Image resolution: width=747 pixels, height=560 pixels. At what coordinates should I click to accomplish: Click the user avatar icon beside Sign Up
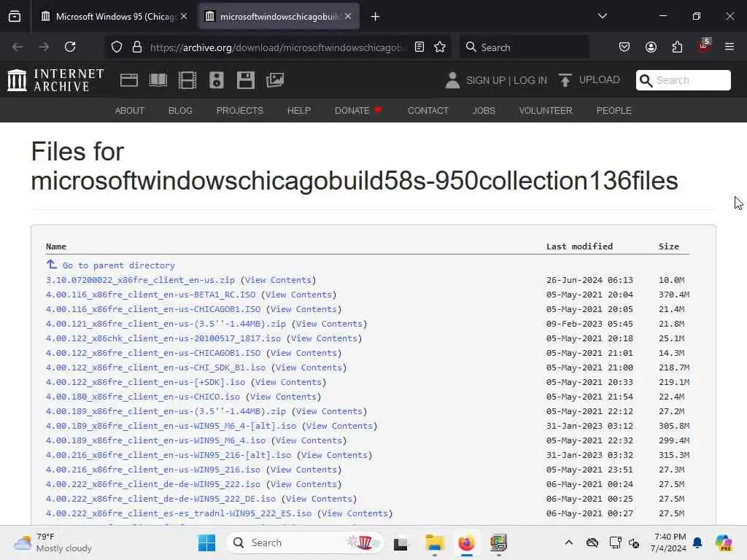point(452,80)
